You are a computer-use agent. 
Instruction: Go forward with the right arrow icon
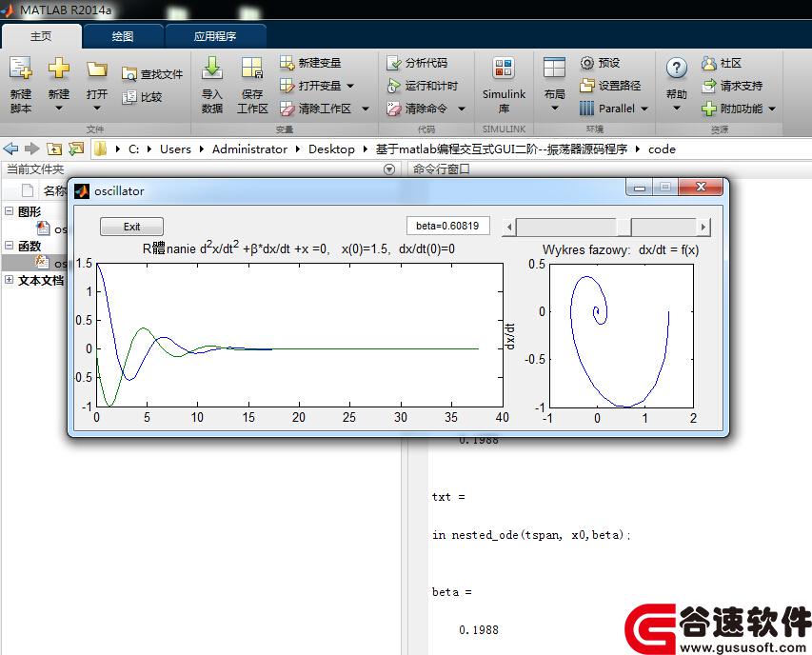coord(32,149)
